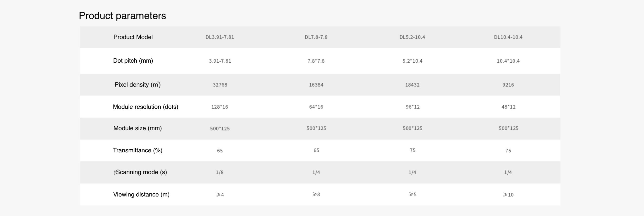
Task: Click the 96*12 resolution cell
Action: [413, 107]
